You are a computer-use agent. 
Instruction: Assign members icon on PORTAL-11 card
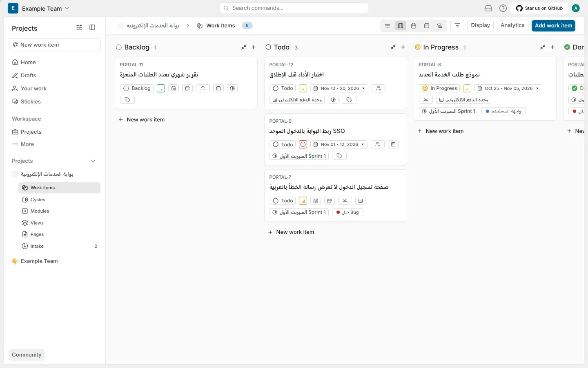[203, 88]
